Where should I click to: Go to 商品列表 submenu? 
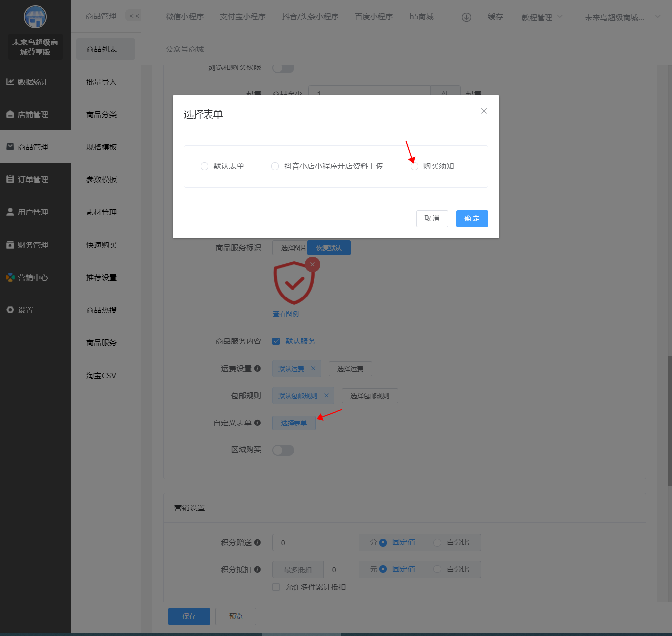point(106,49)
